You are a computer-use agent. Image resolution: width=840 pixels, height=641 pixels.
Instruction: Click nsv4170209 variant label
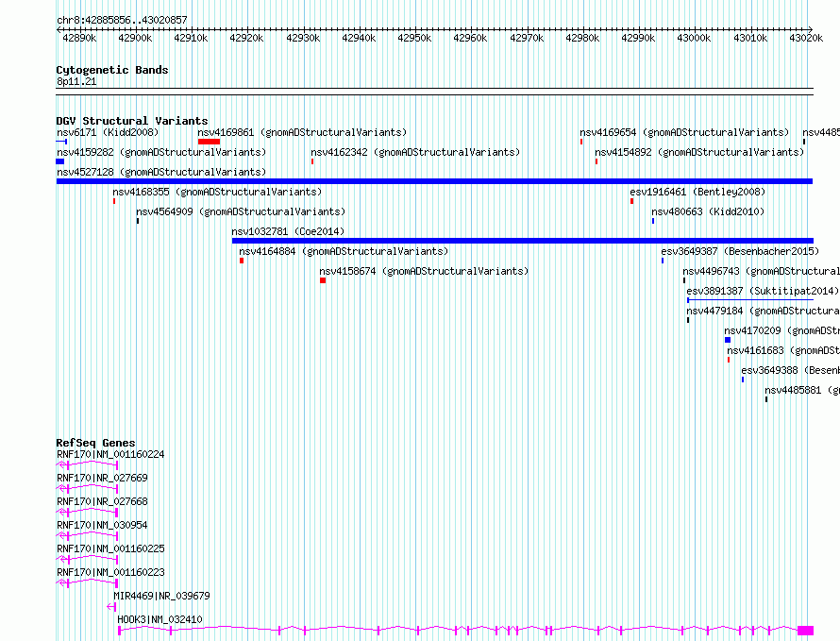coord(782,330)
